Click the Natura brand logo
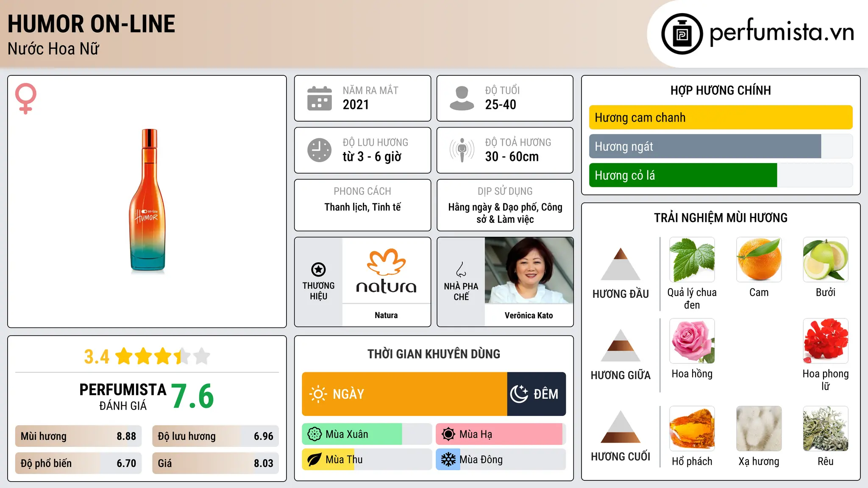 [x=386, y=271]
